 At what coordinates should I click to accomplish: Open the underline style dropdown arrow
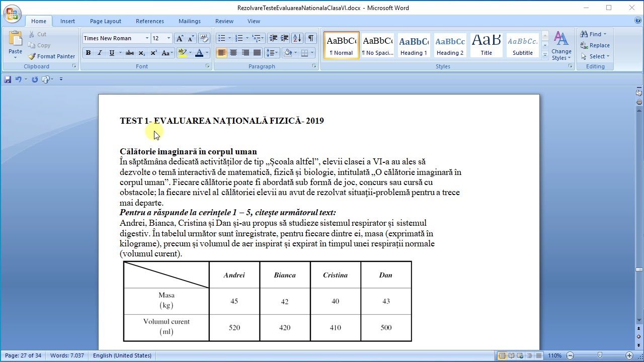pos(120,53)
